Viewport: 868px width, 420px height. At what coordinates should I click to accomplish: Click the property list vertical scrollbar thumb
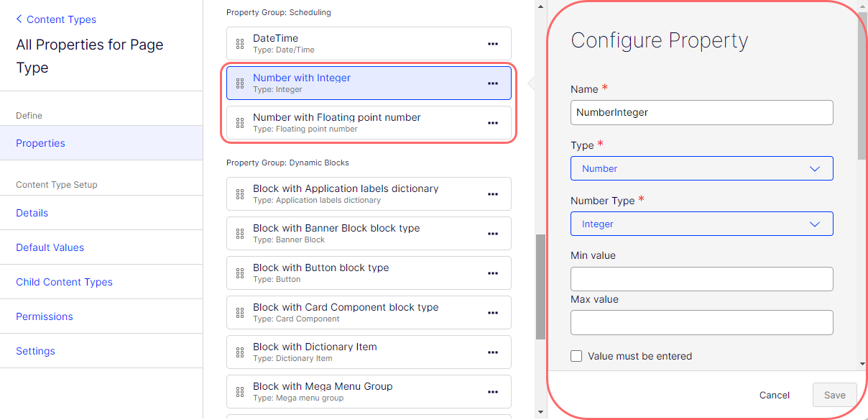[541, 286]
